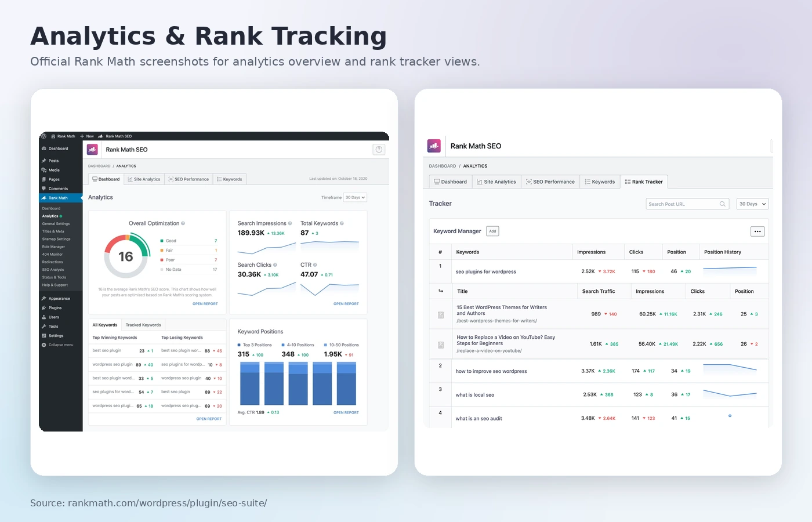
Task: Open the 30 Days dropdown in Tracker view
Action: point(752,204)
